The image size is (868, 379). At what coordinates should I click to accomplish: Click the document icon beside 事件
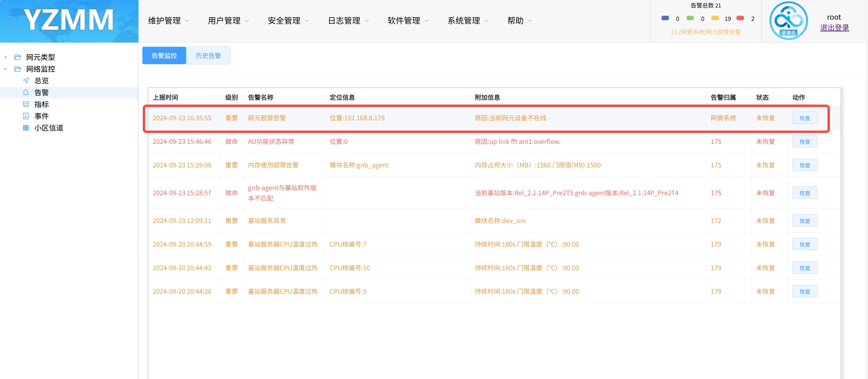pos(26,116)
